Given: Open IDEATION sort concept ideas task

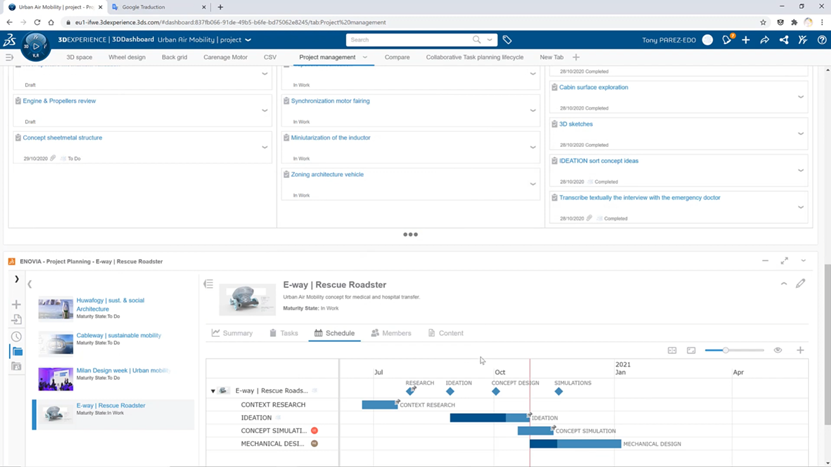Looking at the screenshot, I should pyautogui.click(x=598, y=161).
